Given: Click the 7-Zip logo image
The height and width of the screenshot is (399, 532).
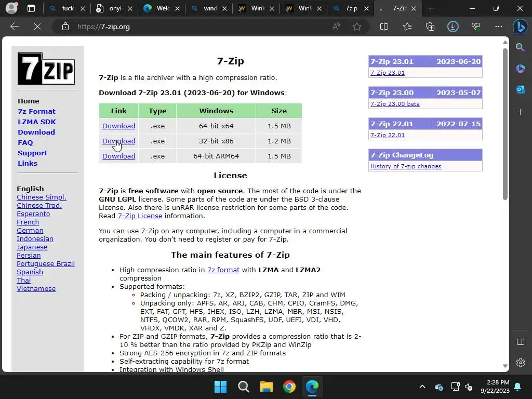Looking at the screenshot, I should click(46, 69).
